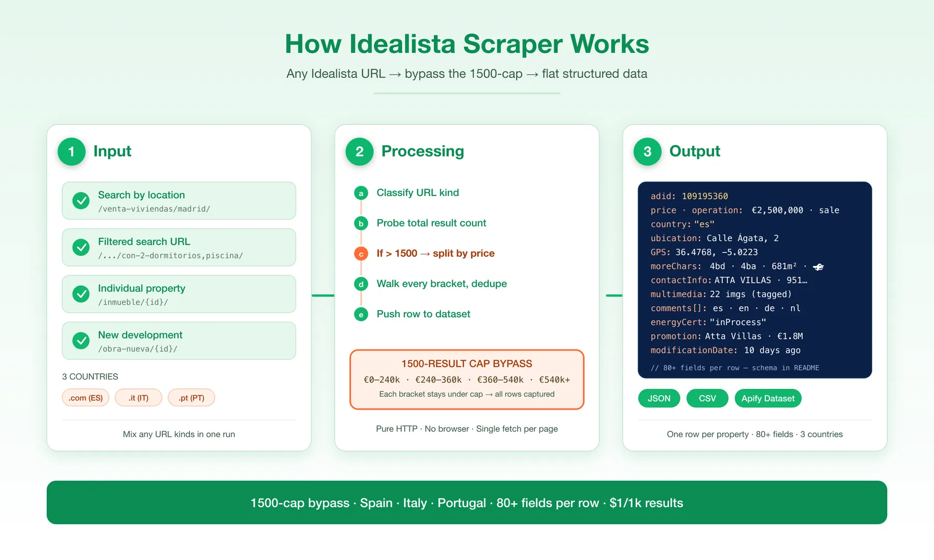Click the 'Classify URL kind' step text
Image resolution: width=934 pixels, height=560 pixels.
click(418, 192)
